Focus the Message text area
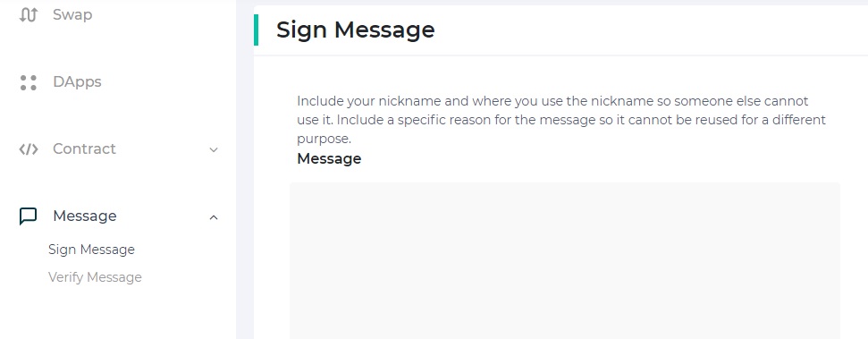 [x=565, y=260]
